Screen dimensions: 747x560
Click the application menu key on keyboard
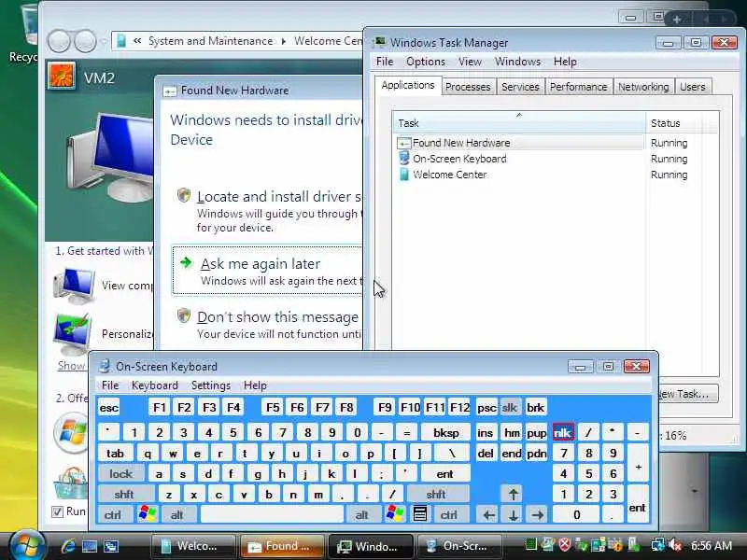[x=419, y=514]
